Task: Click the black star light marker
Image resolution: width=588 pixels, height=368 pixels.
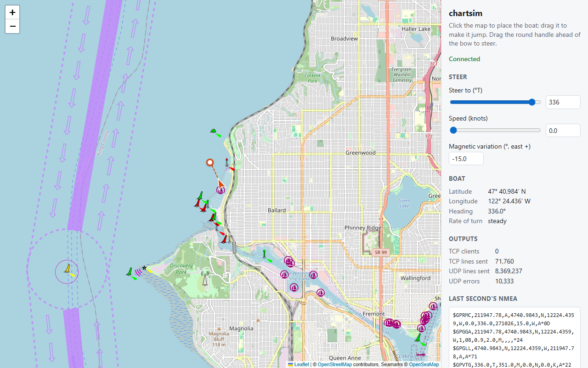Action: click(x=144, y=268)
